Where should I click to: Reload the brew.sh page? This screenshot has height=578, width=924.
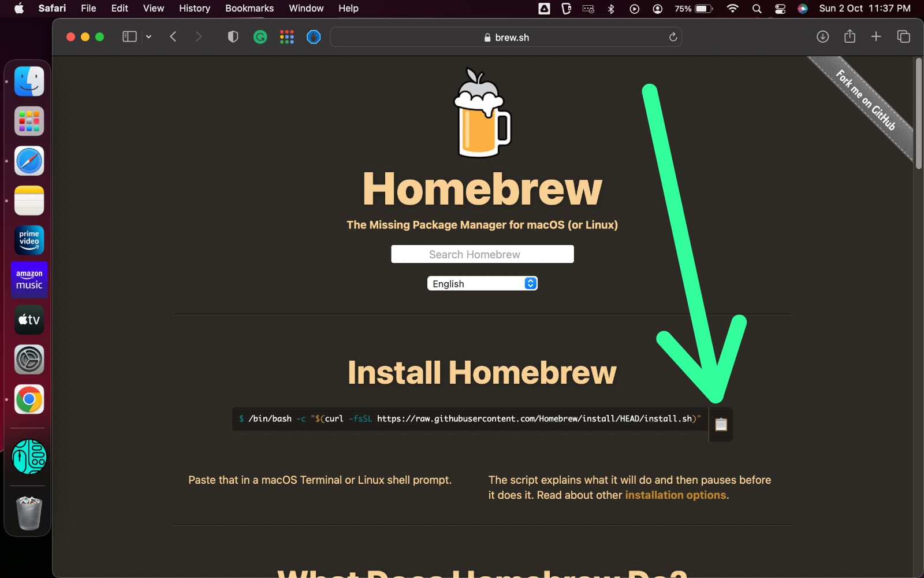[673, 36]
